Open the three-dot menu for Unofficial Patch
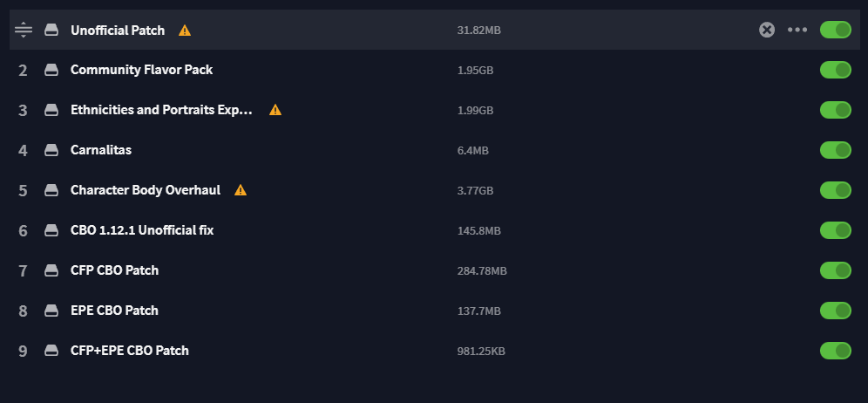Viewport: 868px width, 403px height. coord(797,30)
